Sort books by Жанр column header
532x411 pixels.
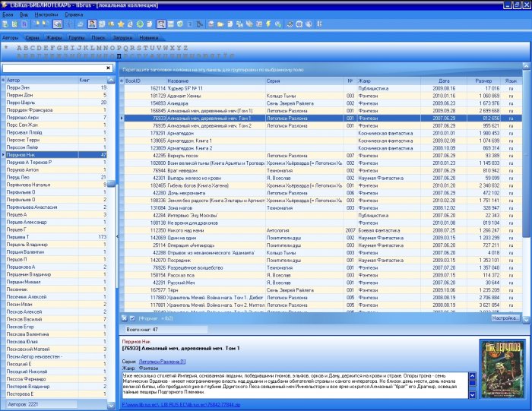tap(364, 80)
